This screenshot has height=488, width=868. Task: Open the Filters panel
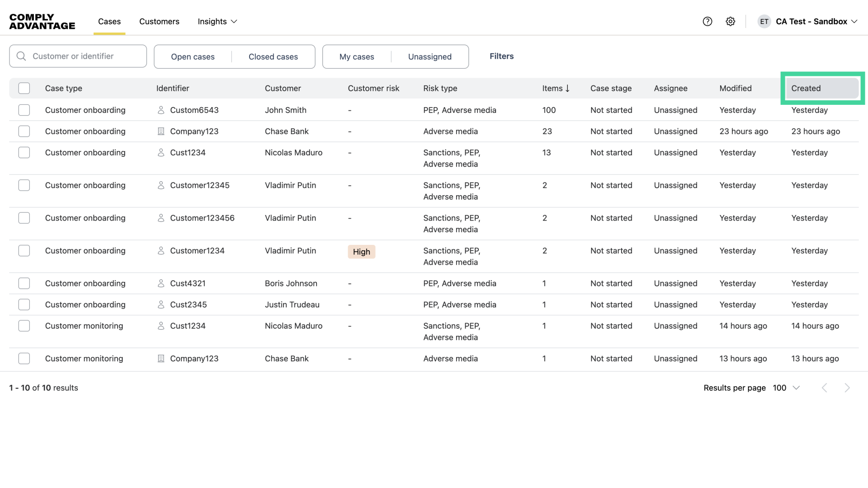pyautogui.click(x=501, y=56)
